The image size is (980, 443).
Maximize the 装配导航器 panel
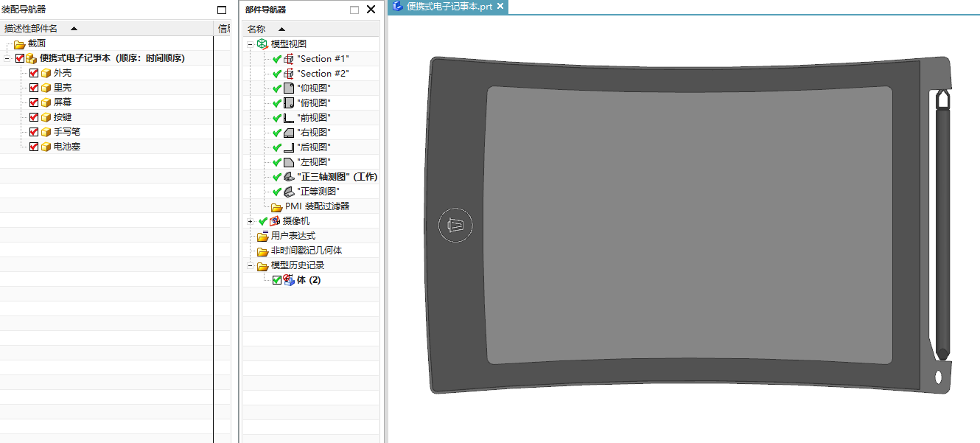(x=222, y=10)
